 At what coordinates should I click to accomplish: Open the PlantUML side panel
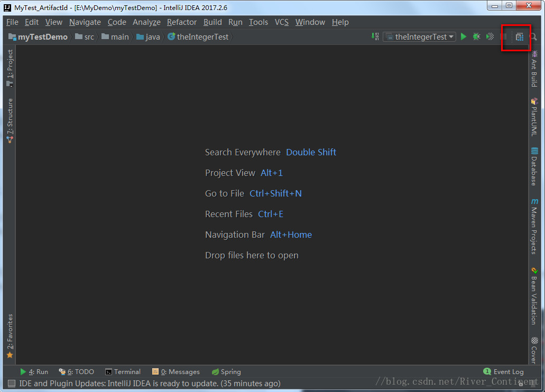pos(534,117)
